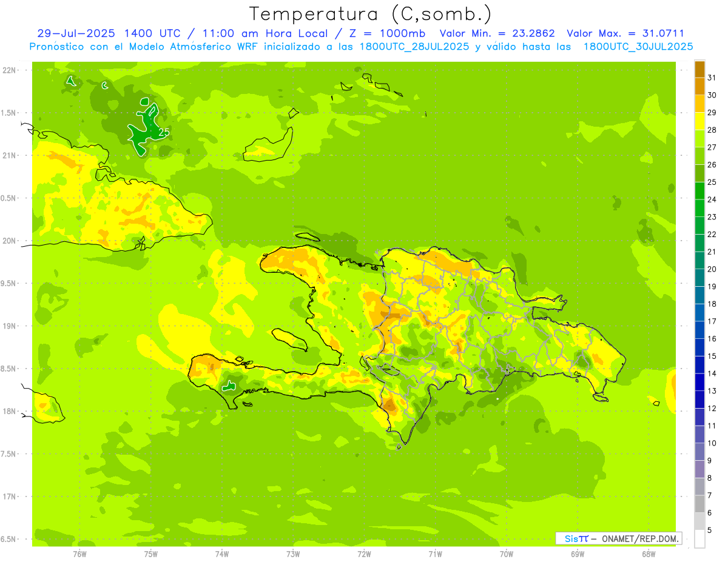Click the '23' colorbar label
This screenshot has width=728, height=562.
(x=712, y=217)
